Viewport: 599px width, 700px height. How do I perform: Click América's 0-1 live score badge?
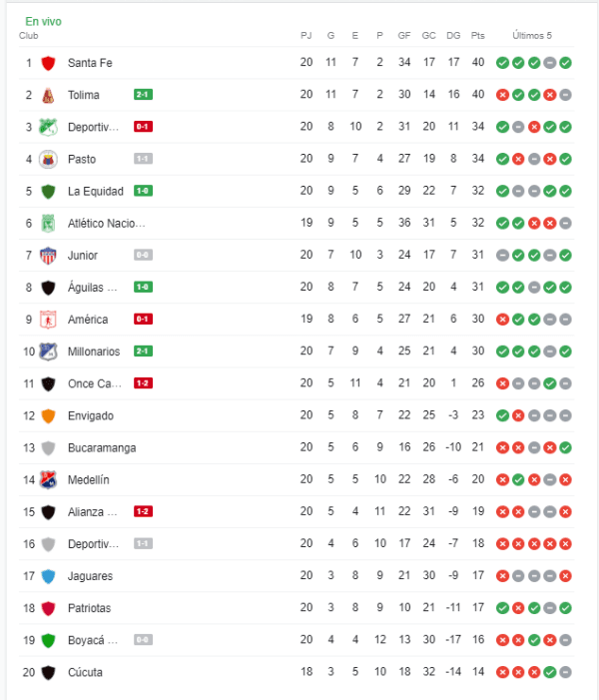(x=143, y=320)
